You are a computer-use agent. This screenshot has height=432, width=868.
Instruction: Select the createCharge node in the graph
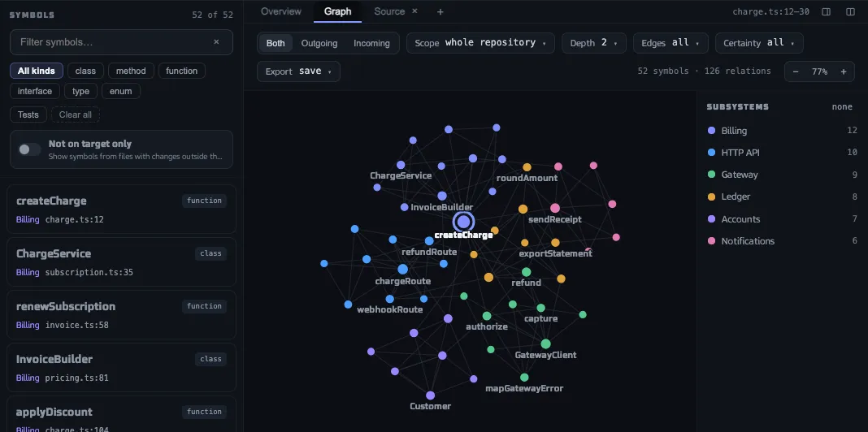pos(463,222)
